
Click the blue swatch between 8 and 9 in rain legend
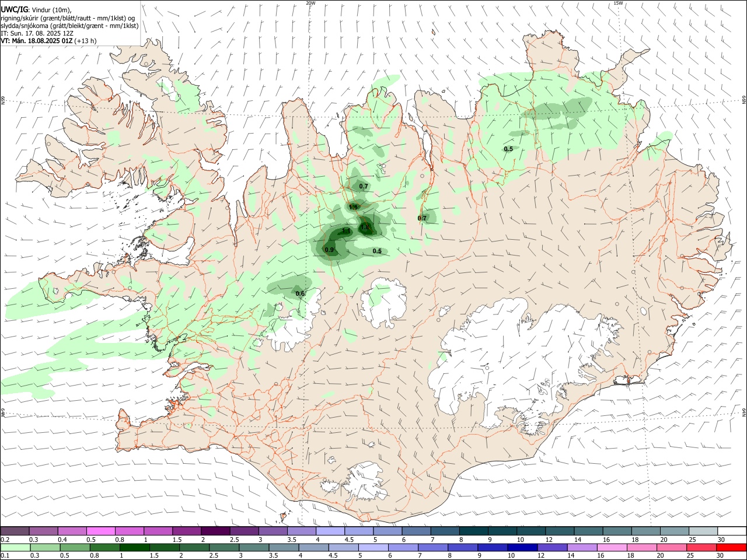[462, 548]
